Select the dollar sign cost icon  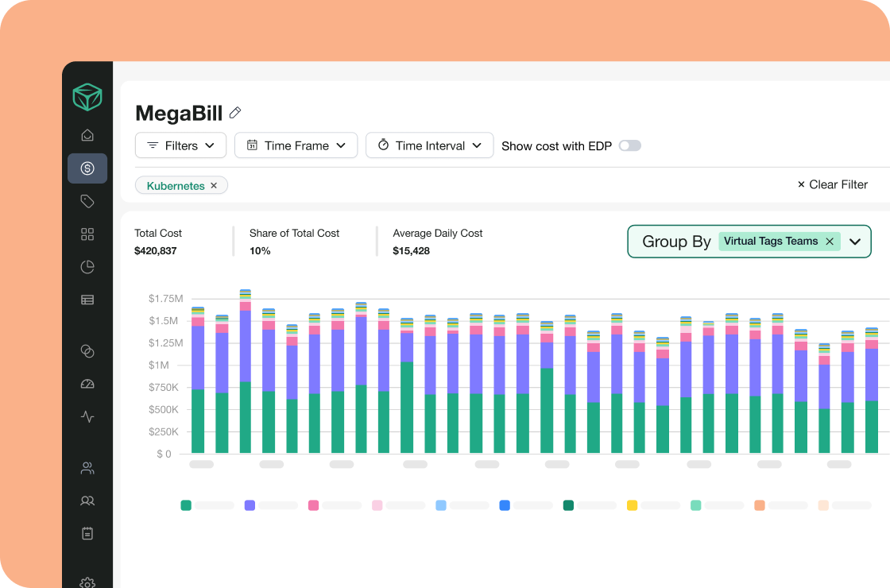[x=87, y=168]
